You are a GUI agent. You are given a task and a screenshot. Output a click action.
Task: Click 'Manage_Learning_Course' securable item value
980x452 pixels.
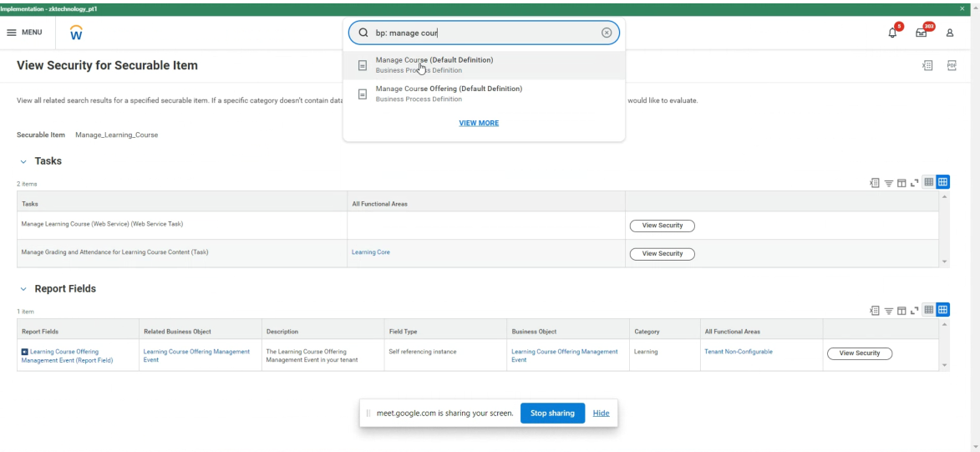tap(116, 135)
